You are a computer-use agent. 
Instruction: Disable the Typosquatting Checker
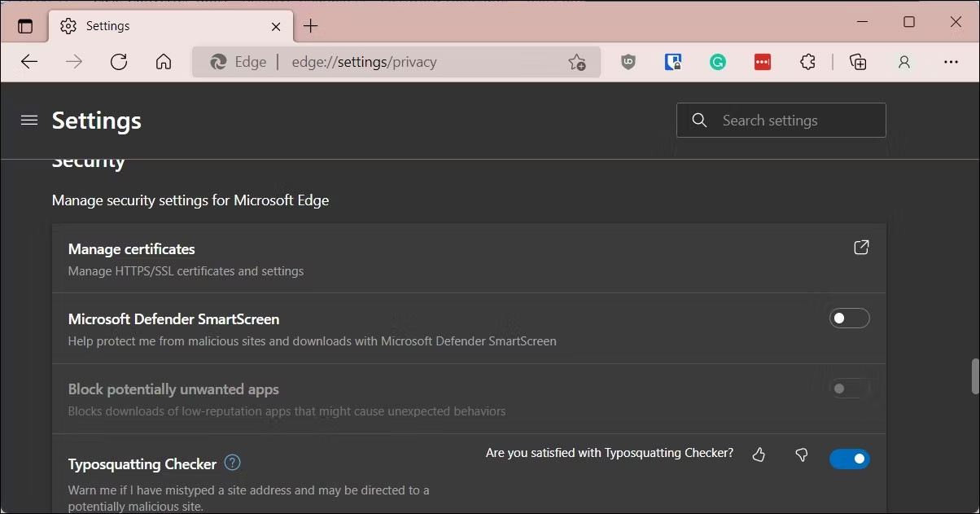click(x=849, y=459)
